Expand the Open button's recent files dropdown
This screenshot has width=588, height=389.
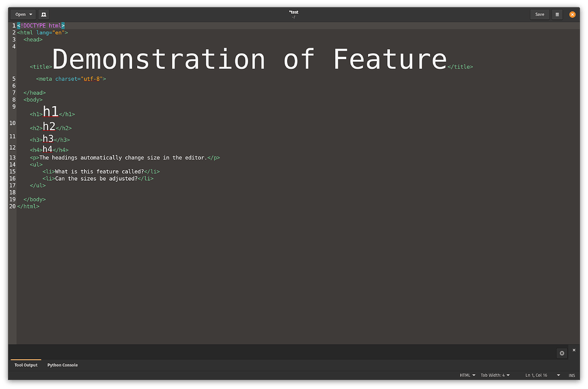[x=29, y=14]
